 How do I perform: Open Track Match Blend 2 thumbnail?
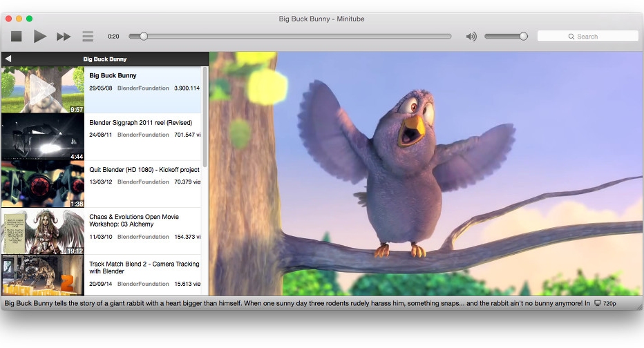click(43, 275)
